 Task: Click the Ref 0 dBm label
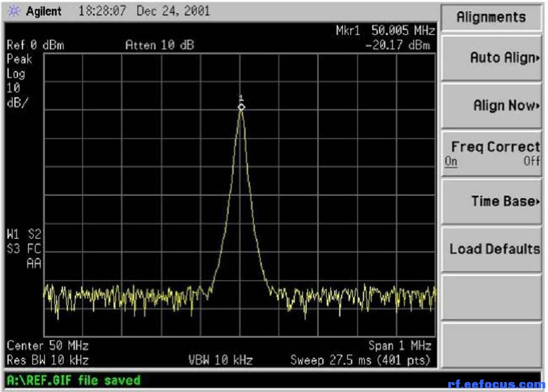(36, 45)
